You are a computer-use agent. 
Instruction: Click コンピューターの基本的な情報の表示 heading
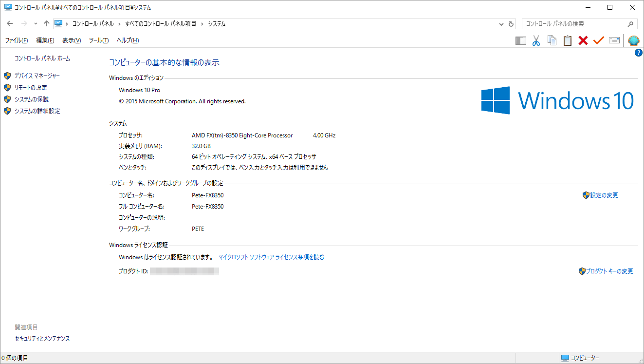164,62
